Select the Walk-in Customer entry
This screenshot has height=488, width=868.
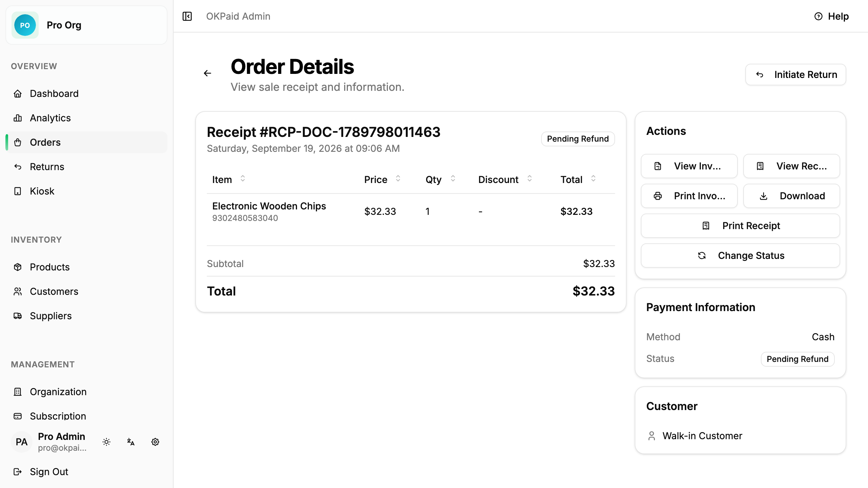[x=695, y=436]
